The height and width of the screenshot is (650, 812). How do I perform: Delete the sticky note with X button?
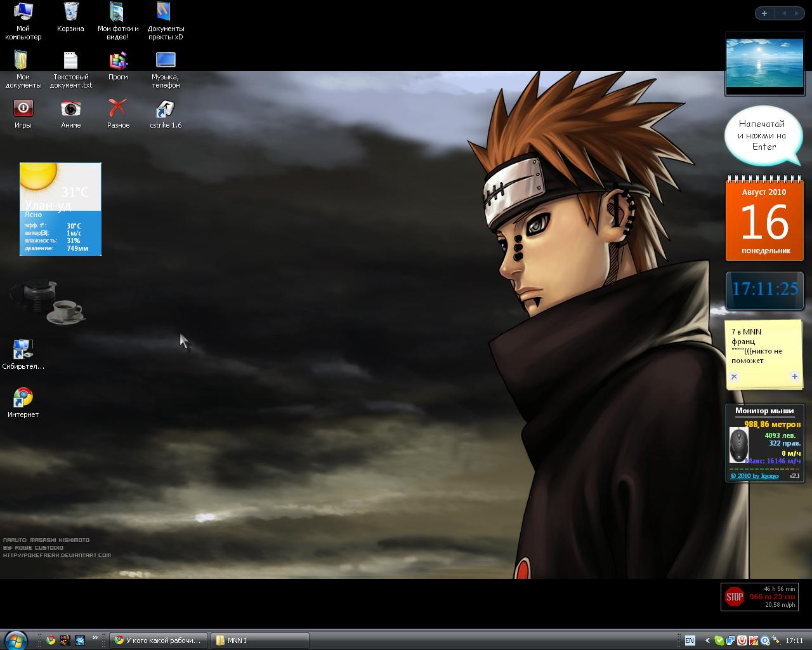click(x=734, y=376)
